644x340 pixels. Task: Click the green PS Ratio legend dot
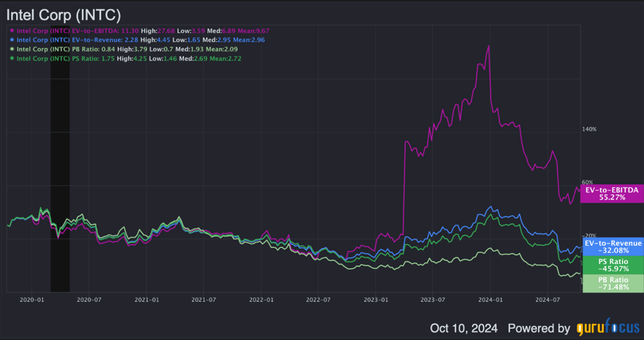point(11,58)
